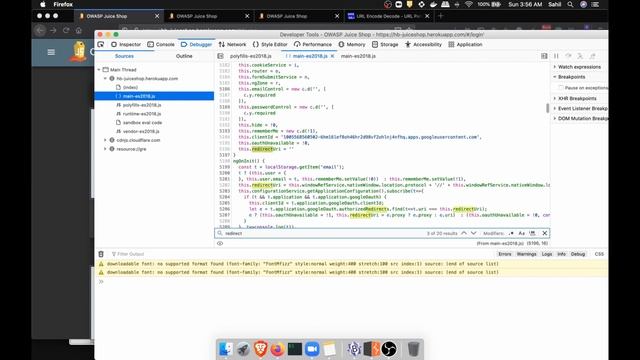640x360 pixels.
Task: Click the Step Over debugger icon
Action: click(568, 56)
